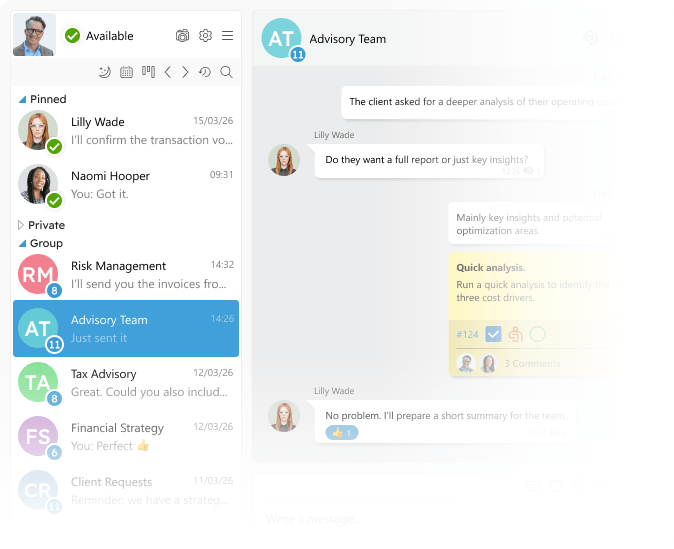Start a video call from chat header
The height and width of the screenshot is (549, 674).
pyautogui.click(x=590, y=38)
